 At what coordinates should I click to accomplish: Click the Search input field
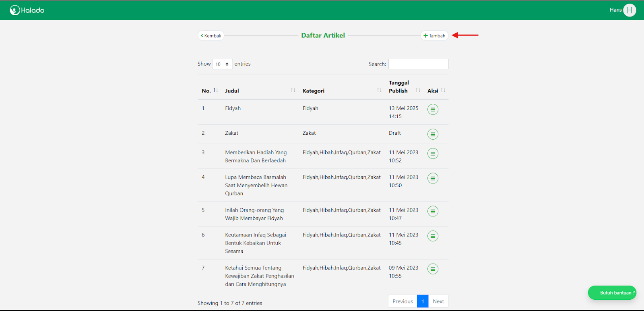(x=418, y=64)
